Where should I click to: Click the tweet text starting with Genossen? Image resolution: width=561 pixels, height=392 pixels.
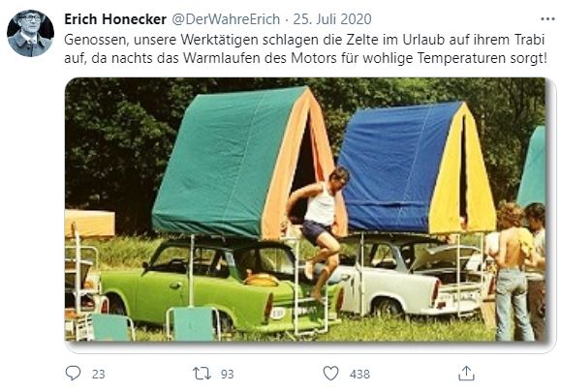tap(304, 40)
